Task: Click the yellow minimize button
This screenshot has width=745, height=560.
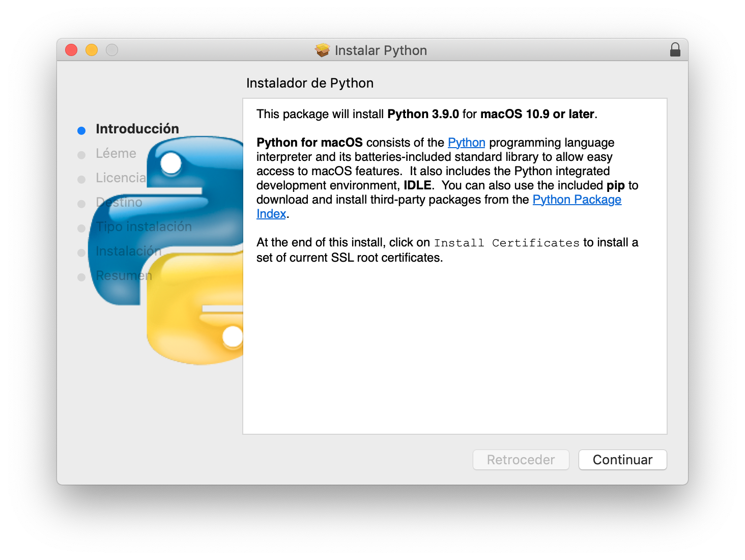Action: [92, 50]
